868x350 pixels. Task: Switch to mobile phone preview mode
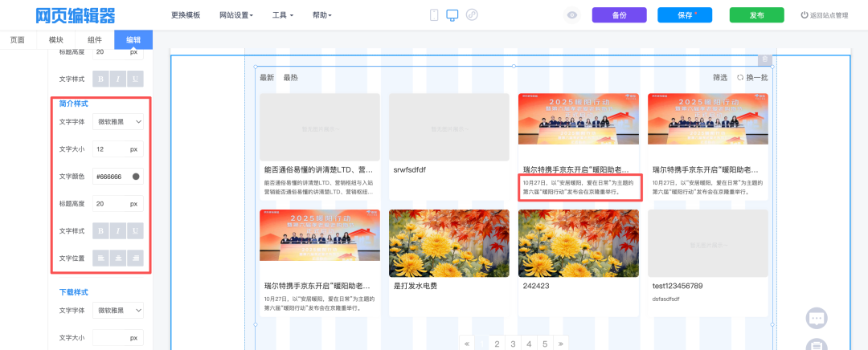coord(434,15)
